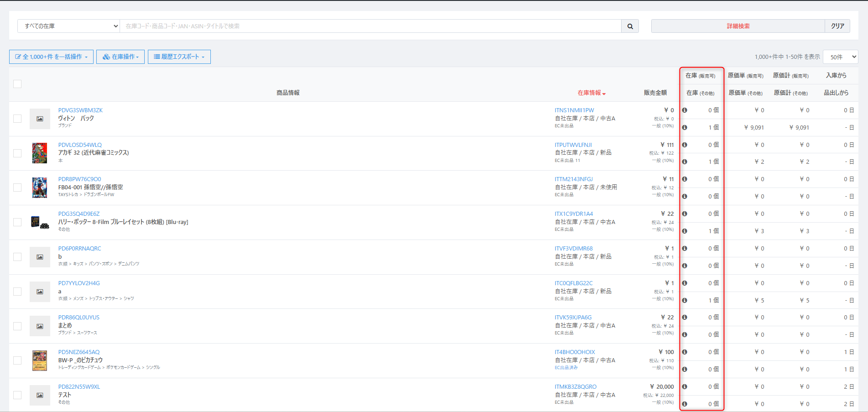Image resolution: width=868 pixels, height=412 pixels.
Task: Check the box for アカギ 32 row
Action: pos(17,153)
